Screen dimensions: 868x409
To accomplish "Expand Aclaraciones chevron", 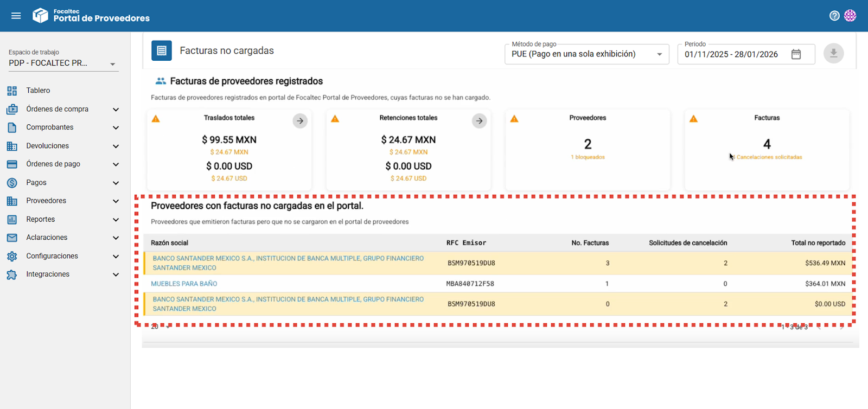I will [116, 238].
